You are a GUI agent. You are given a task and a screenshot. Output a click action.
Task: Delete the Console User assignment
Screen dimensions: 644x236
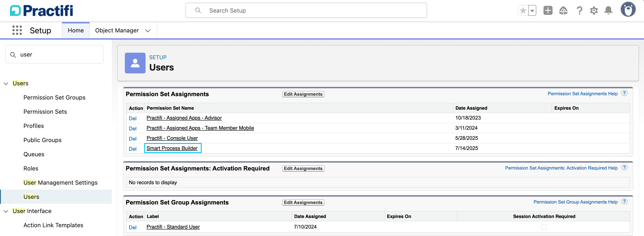[x=132, y=138]
